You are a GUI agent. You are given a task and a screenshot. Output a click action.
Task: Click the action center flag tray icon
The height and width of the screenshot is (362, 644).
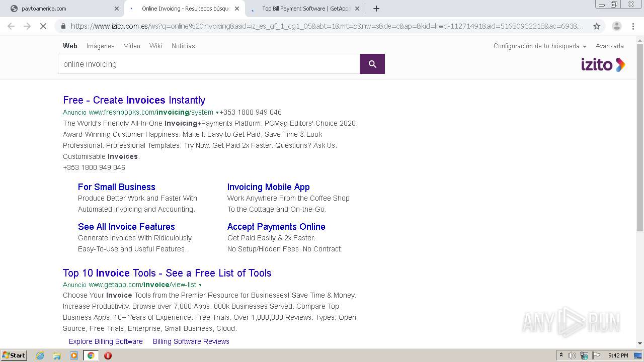596,355
